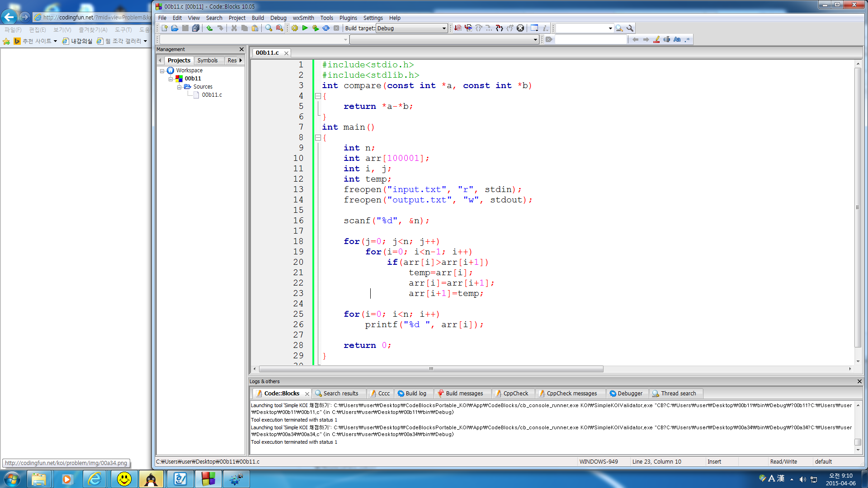This screenshot has width=868, height=488.
Task: Toggle match case Aa icon
Action: pyautogui.click(x=677, y=40)
